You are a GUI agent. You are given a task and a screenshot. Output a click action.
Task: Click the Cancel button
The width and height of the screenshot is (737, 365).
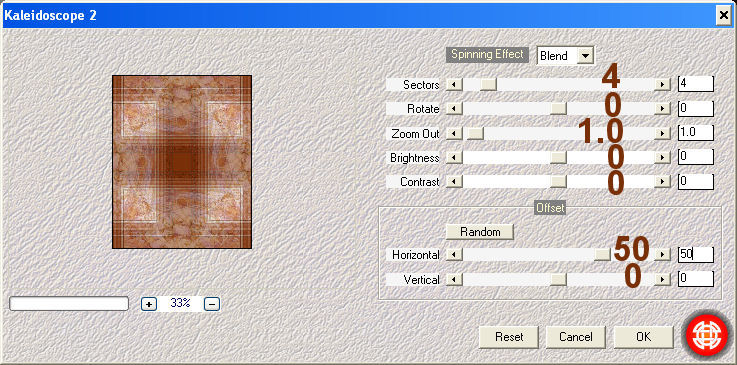click(576, 337)
